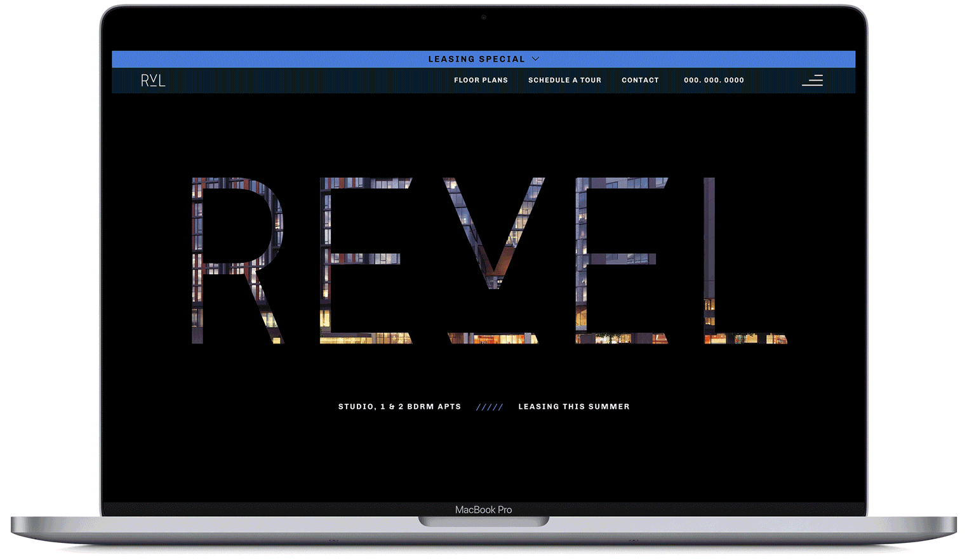Viewport: 967px width, 560px height.
Task: Open the Floor Plans page
Action: point(481,80)
